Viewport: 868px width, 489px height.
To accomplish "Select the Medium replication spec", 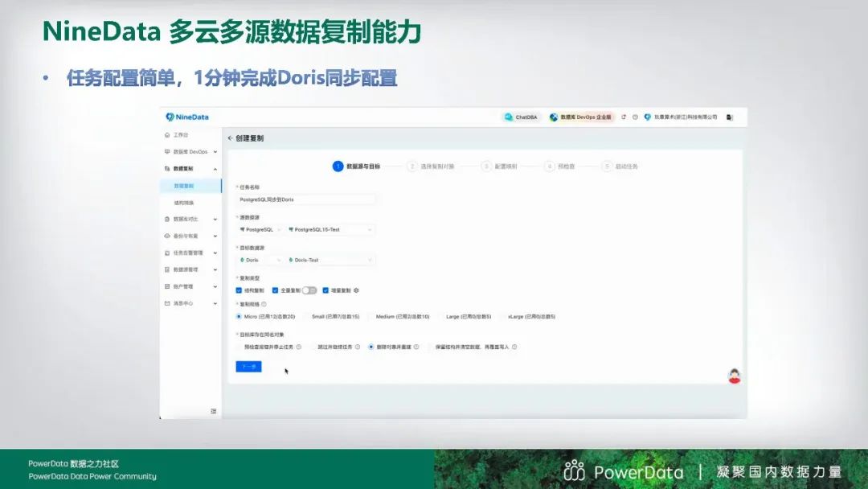I will [x=371, y=317].
